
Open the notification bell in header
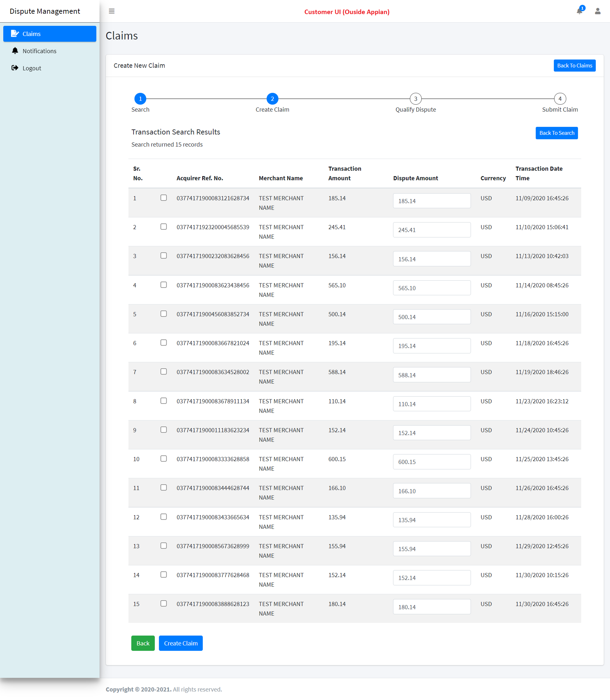(x=580, y=11)
